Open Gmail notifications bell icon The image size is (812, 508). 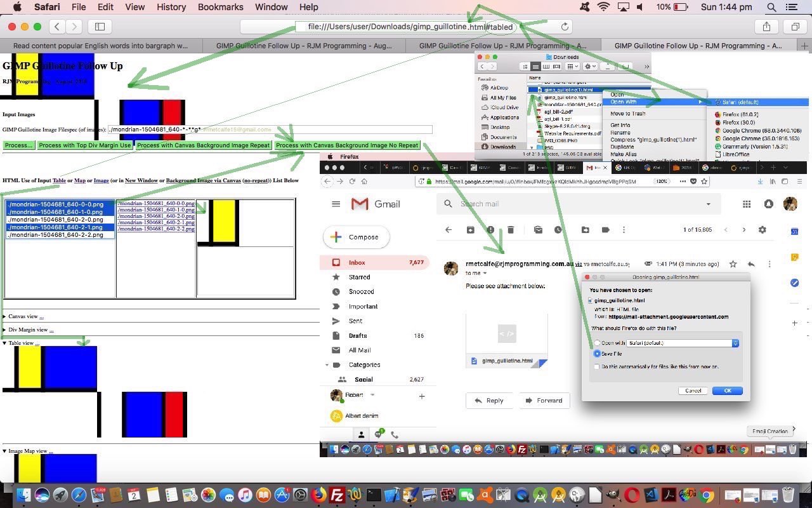pyautogui.click(x=768, y=204)
